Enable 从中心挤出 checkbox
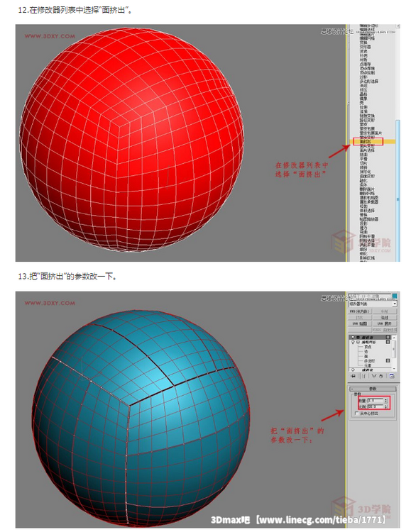 point(356,414)
